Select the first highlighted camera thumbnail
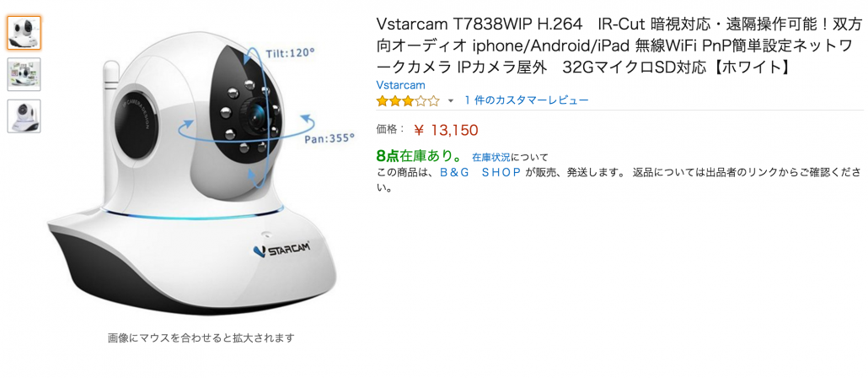Viewport: 868px width, 378px height. 24,33
